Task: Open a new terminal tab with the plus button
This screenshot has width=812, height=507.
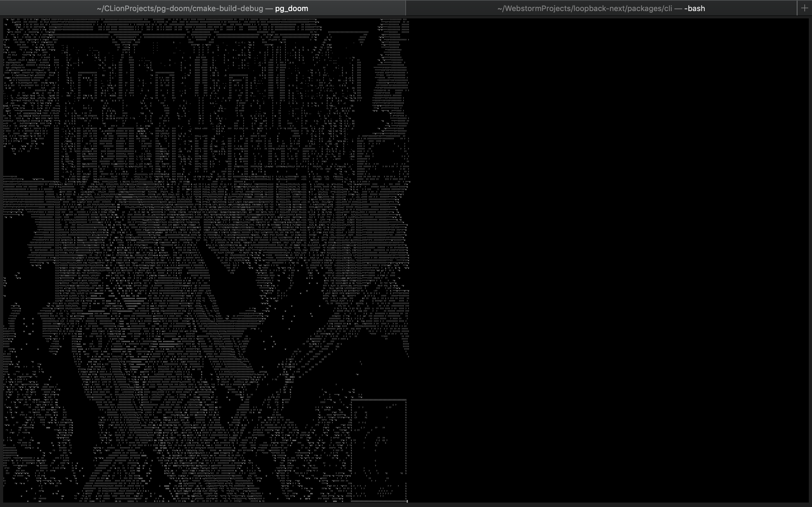Action: [x=804, y=8]
